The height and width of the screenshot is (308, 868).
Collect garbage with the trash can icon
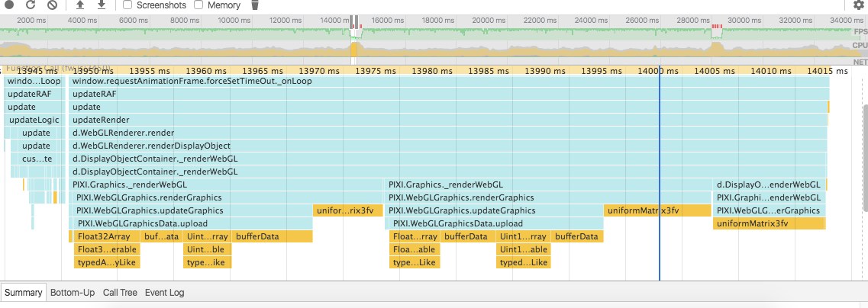pyautogui.click(x=255, y=5)
